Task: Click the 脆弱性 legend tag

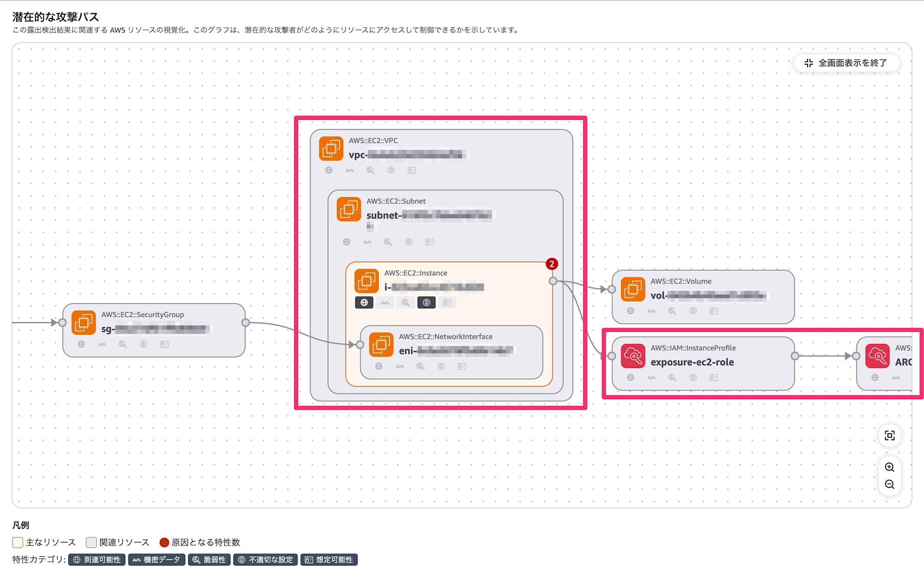Action: pyautogui.click(x=209, y=560)
